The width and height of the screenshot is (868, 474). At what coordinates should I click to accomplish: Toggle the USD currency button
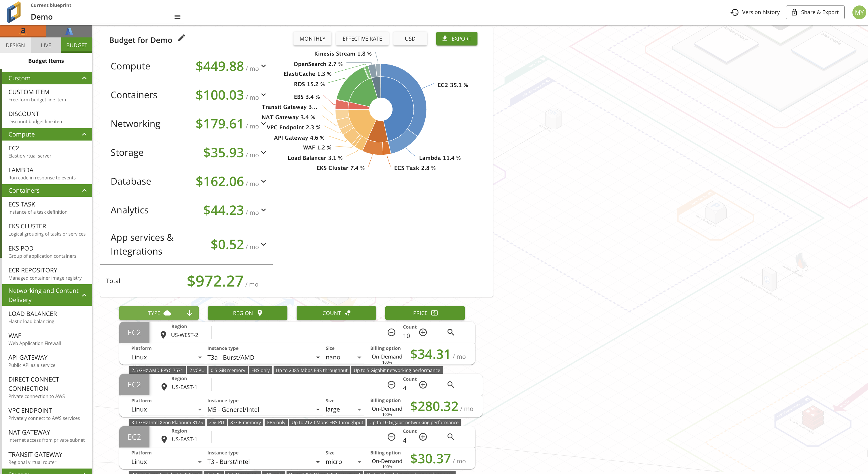tap(410, 39)
